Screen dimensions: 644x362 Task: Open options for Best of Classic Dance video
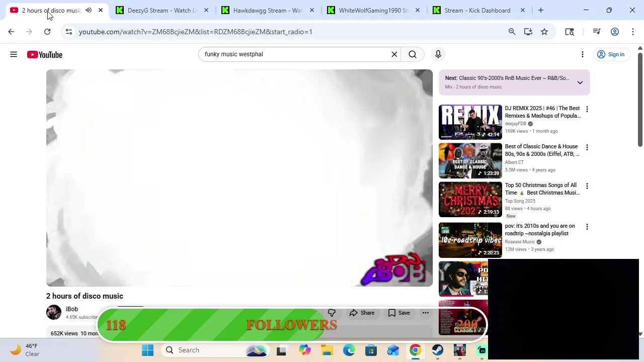coord(587,147)
